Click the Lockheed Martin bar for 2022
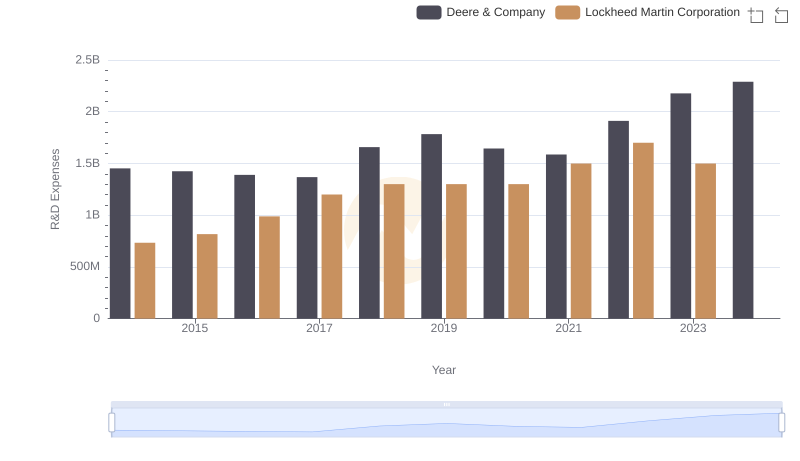 pos(643,231)
